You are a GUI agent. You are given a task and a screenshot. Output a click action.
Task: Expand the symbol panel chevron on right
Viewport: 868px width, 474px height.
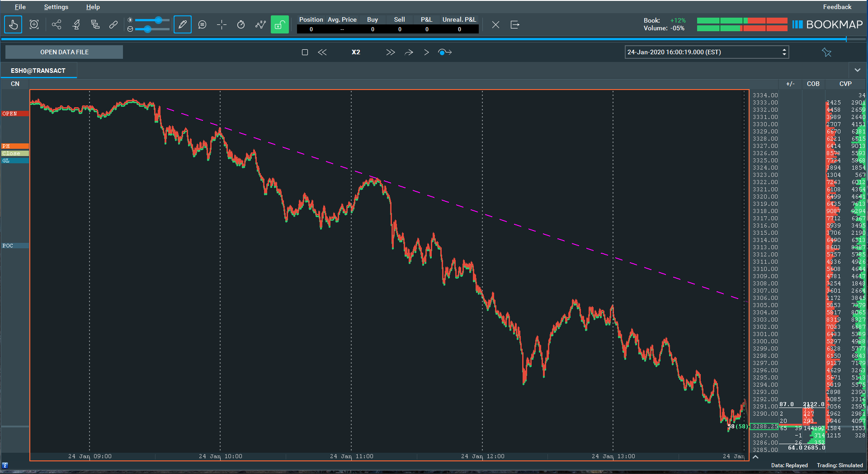pyautogui.click(x=858, y=71)
